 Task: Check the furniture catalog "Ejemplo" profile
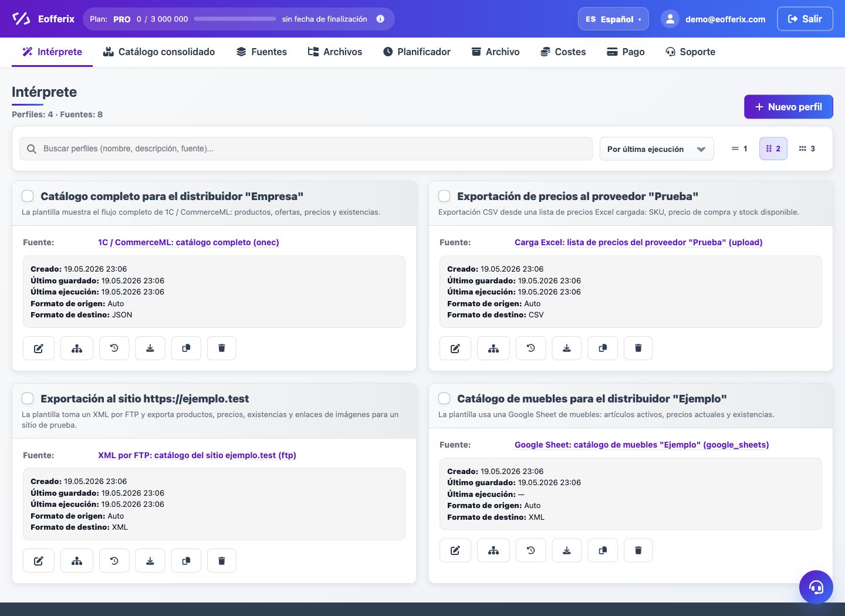(444, 398)
